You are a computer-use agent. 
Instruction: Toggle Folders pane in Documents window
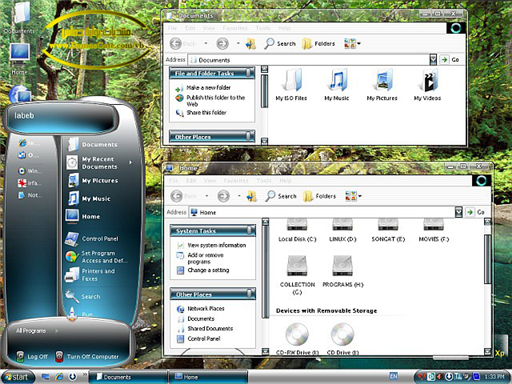point(319,44)
